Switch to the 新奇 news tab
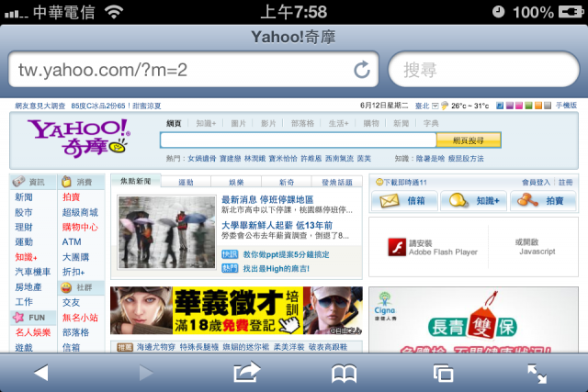This screenshot has width=588, height=392. point(287,182)
